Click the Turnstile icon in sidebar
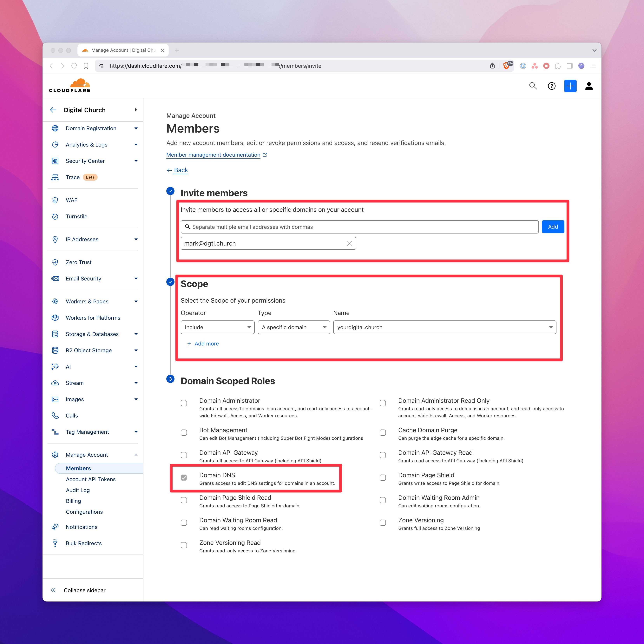Screen dimensions: 644x644 [55, 216]
